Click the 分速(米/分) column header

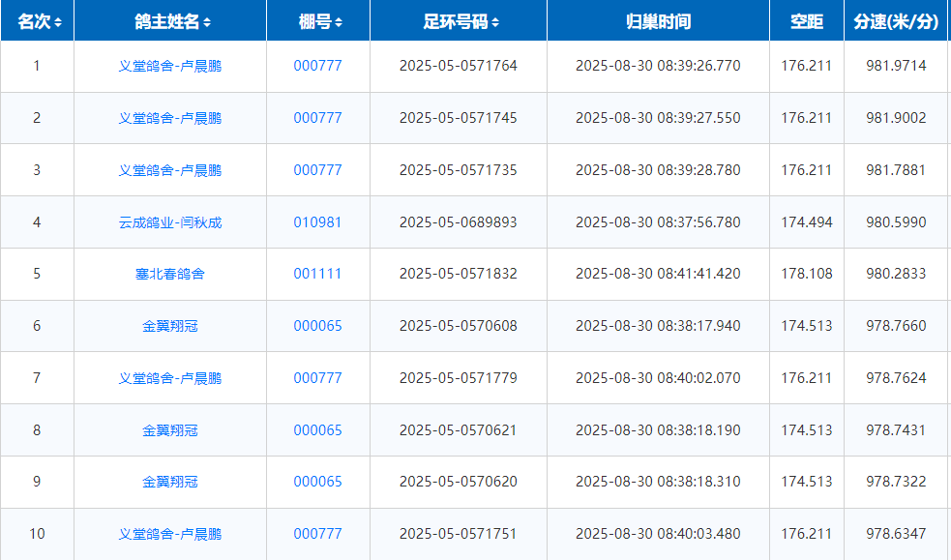pos(896,21)
